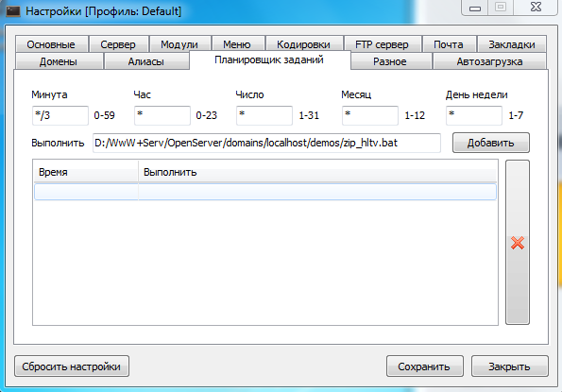Click the Сбросить настройки button
Image resolution: width=562 pixels, height=392 pixels.
(x=72, y=366)
